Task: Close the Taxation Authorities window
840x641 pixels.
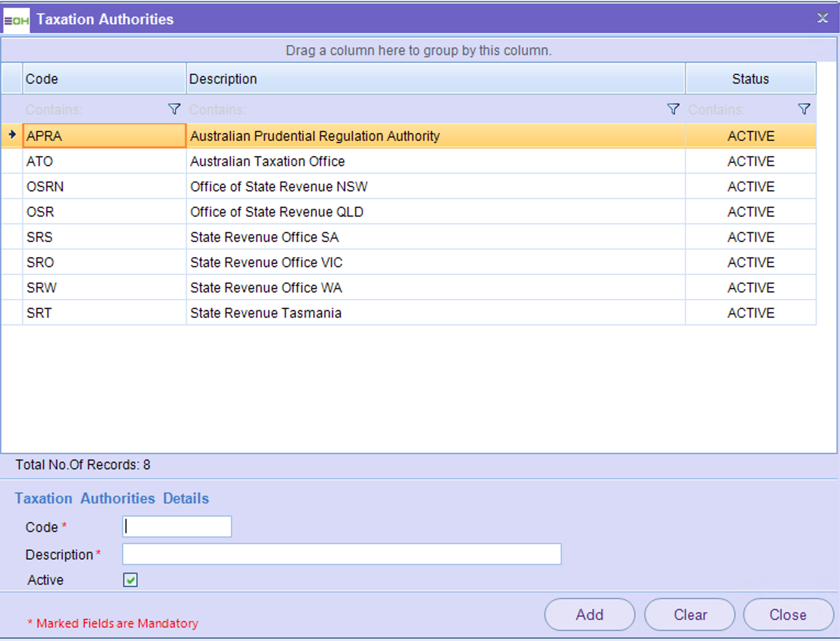Action: point(822,18)
